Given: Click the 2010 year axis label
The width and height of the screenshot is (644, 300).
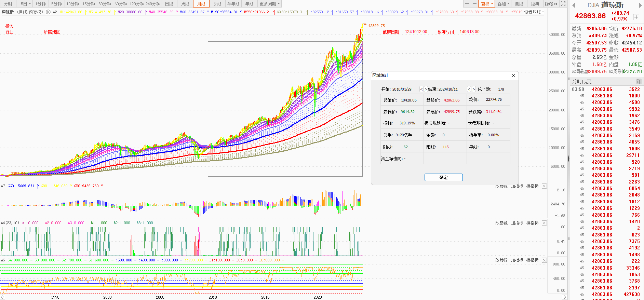Looking at the screenshot, I should coord(213,297).
